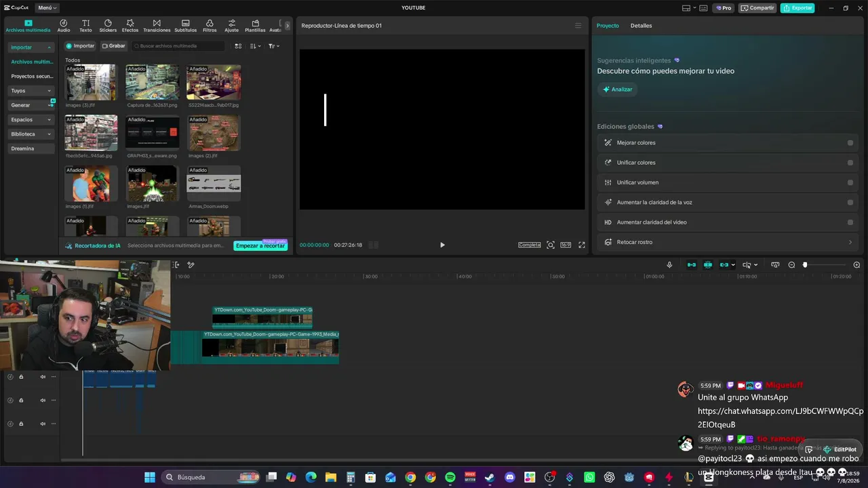
Task: Open the media filter dropdown
Action: (x=273, y=46)
